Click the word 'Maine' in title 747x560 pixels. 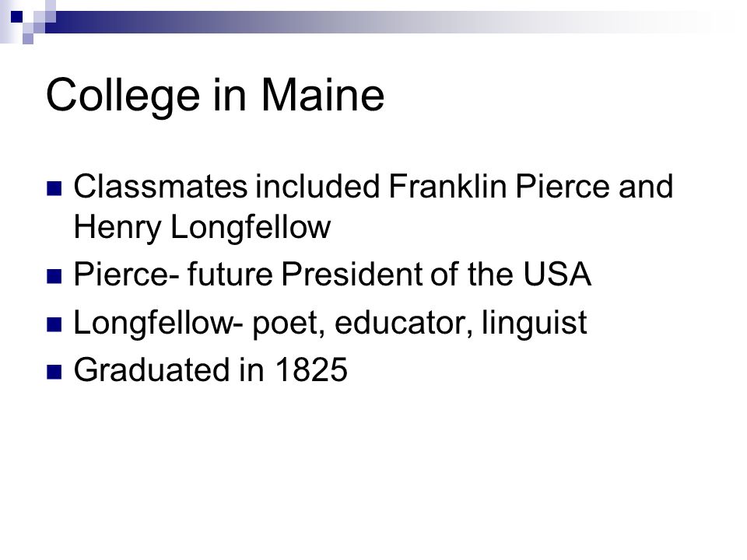pos(322,95)
